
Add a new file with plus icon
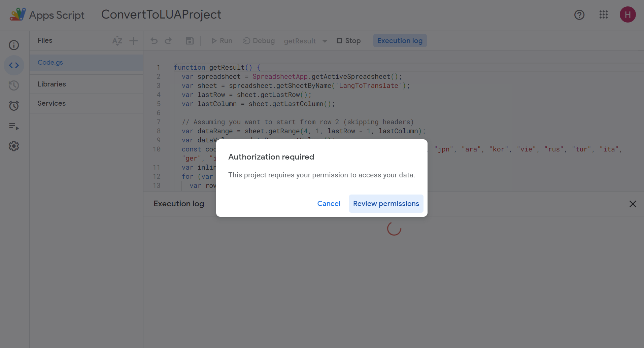tap(134, 41)
